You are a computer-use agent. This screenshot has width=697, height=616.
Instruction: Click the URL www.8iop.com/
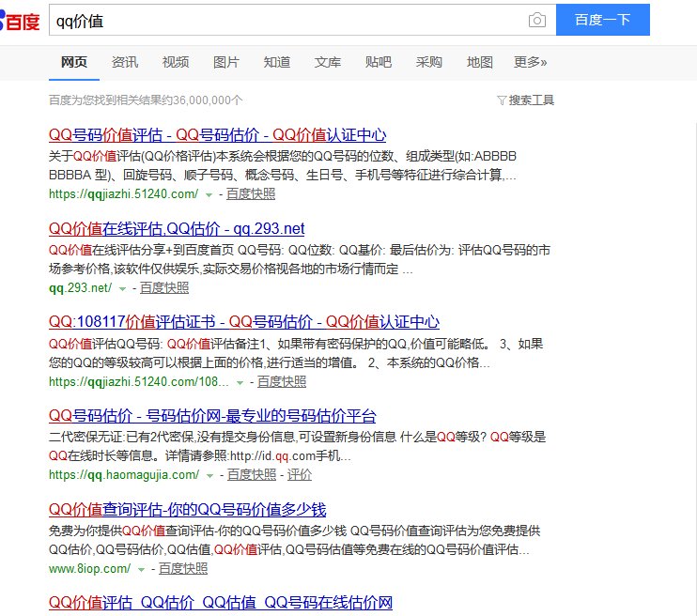(90, 568)
